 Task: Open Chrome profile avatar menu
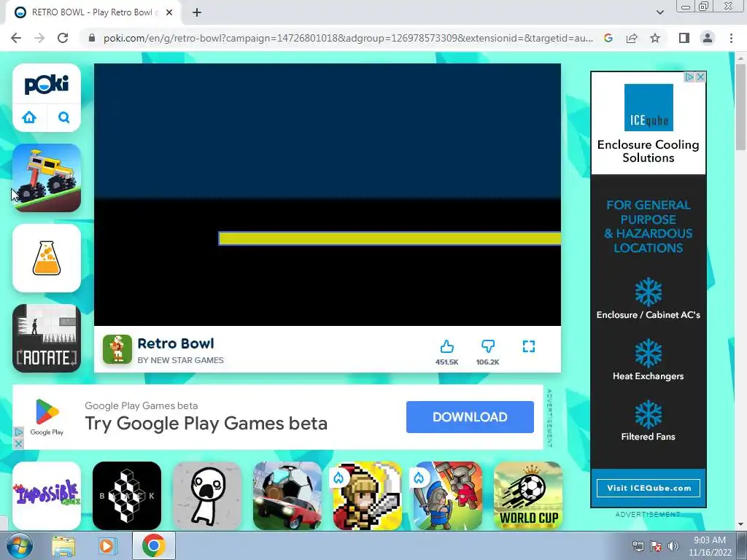(x=708, y=38)
